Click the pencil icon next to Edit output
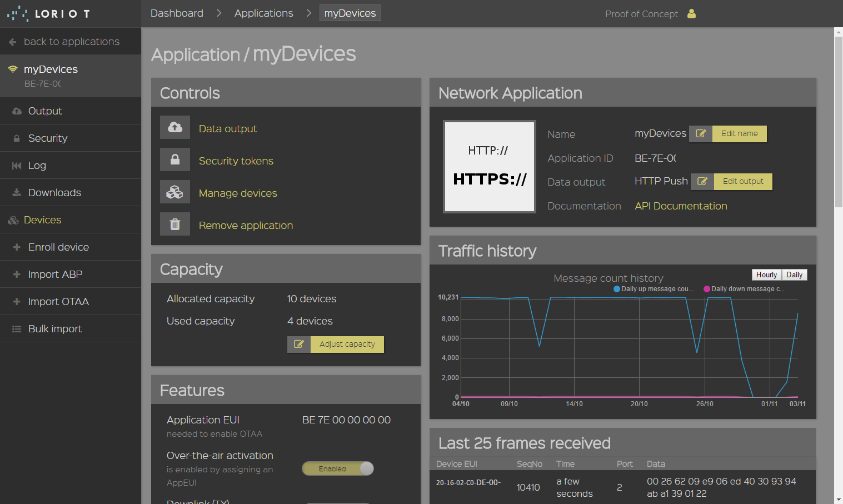The image size is (843, 504). click(702, 181)
